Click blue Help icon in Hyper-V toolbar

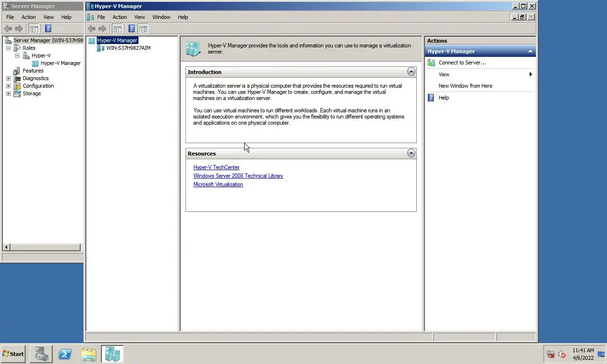coord(131,28)
